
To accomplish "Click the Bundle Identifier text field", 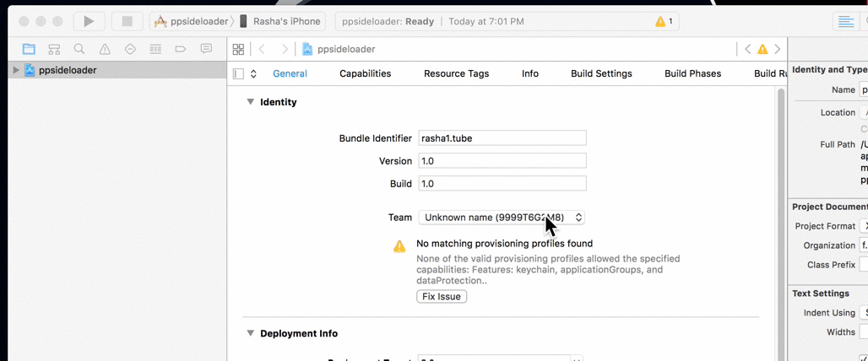I will tap(502, 138).
